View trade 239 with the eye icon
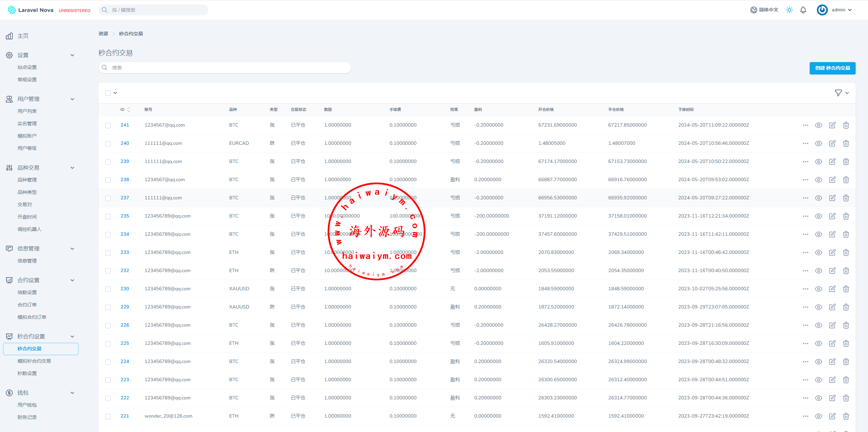The height and width of the screenshot is (432, 868). tap(818, 162)
